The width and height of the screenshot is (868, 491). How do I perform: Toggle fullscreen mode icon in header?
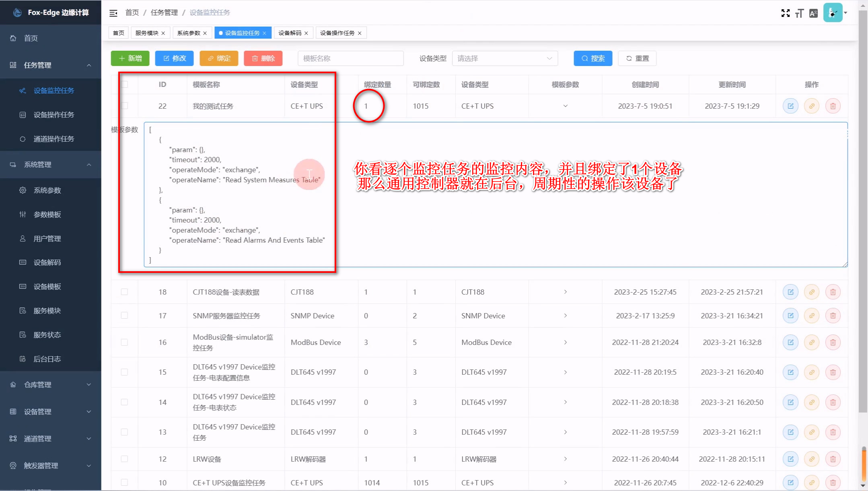[x=785, y=13]
